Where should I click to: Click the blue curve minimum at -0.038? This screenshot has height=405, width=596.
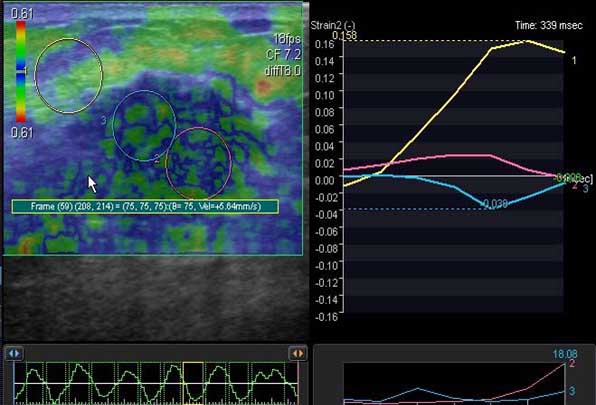[x=490, y=207]
